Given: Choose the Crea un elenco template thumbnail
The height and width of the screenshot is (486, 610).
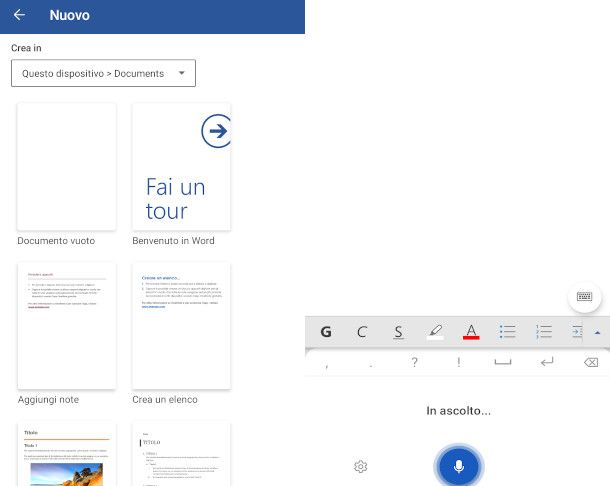Looking at the screenshot, I should point(181,326).
